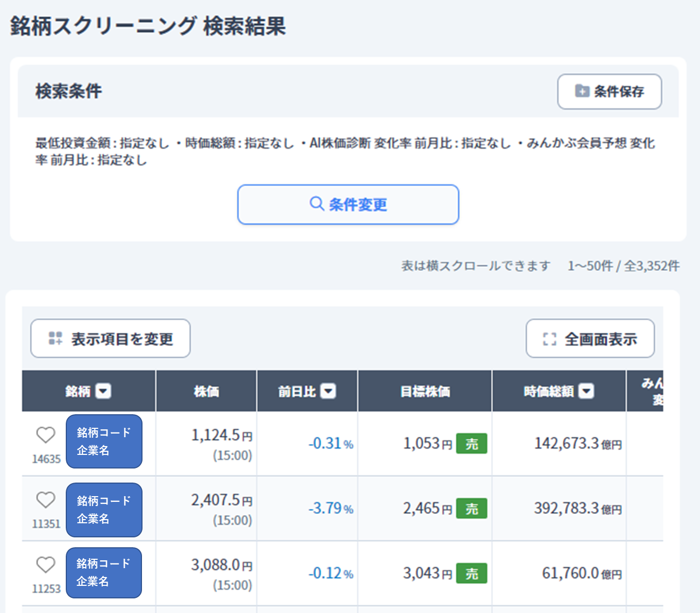Click the expand icon in 全画面表示

550,339
